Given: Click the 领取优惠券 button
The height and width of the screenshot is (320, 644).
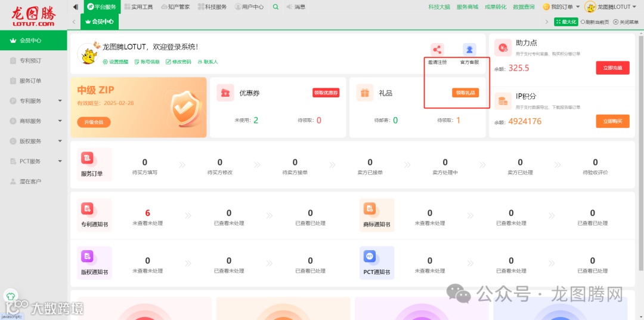Looking at the screenshot, I should tap(326, 93).
